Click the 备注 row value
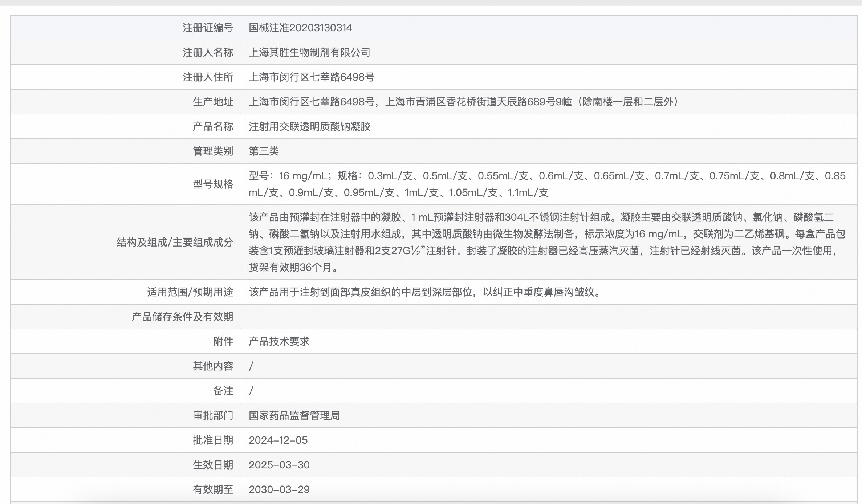Viewport: 862px width, 504px height. 251,391
